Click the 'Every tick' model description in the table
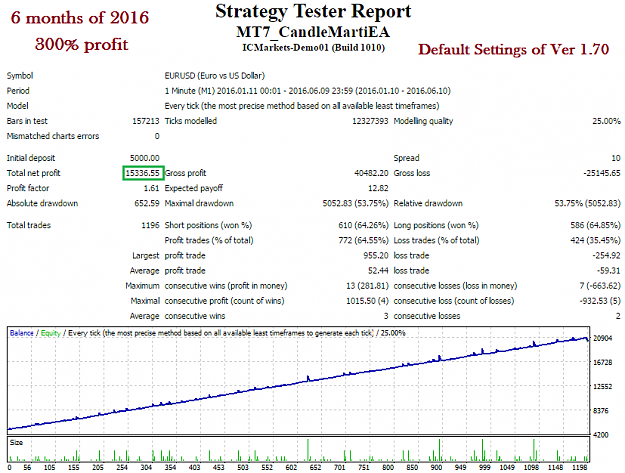 (x=302, y=106)
